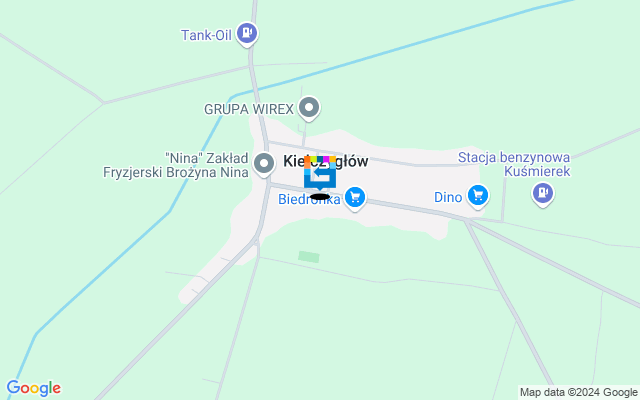Click the black shadow under the marker
The width and height of the screenshot is (640, 400).
[320, 197]
